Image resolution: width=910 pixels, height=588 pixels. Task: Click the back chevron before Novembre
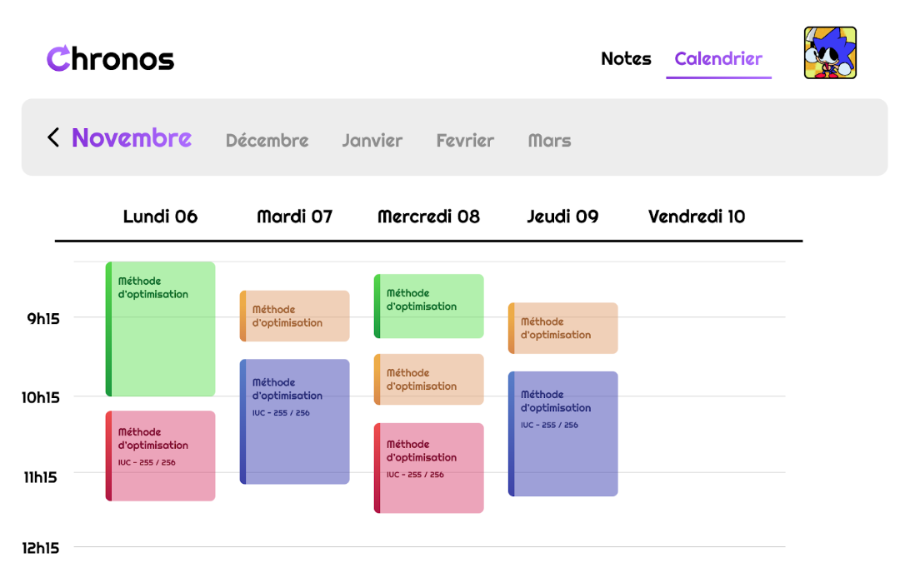click(x=52, y=137)
